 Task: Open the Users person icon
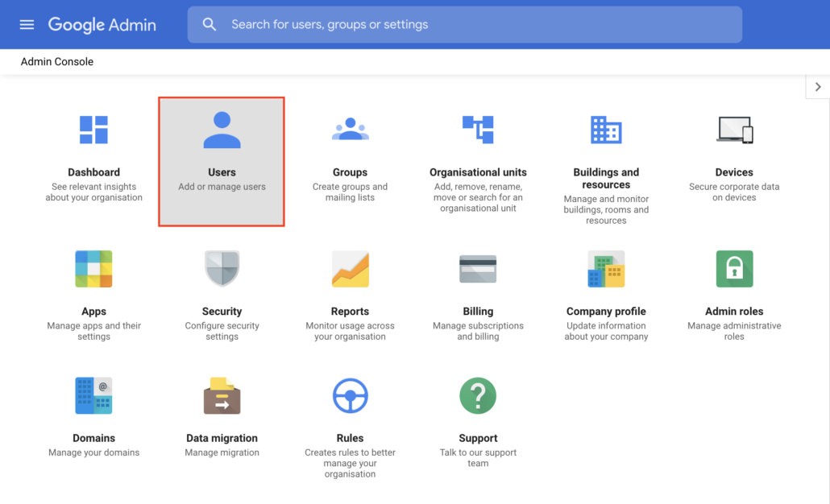tap(222, 130)
